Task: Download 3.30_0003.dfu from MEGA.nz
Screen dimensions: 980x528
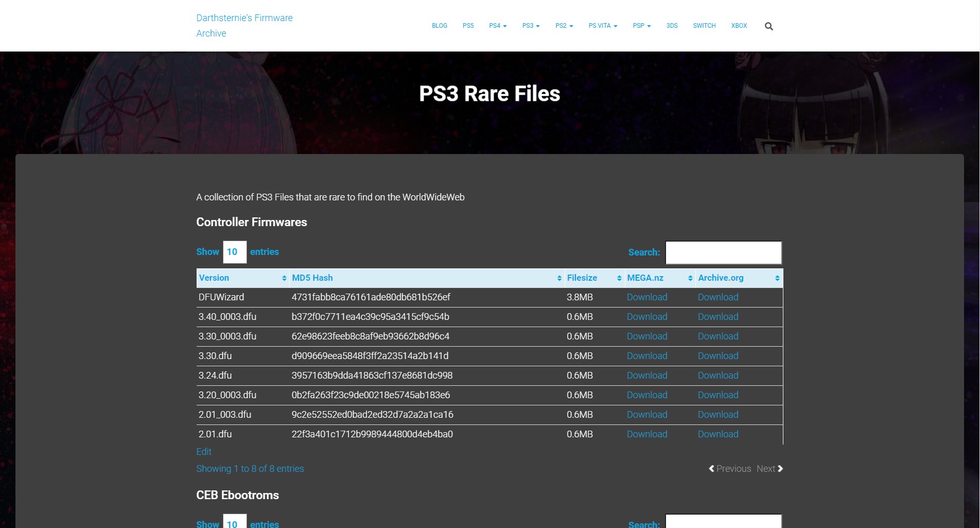Action: coord(647,336)
